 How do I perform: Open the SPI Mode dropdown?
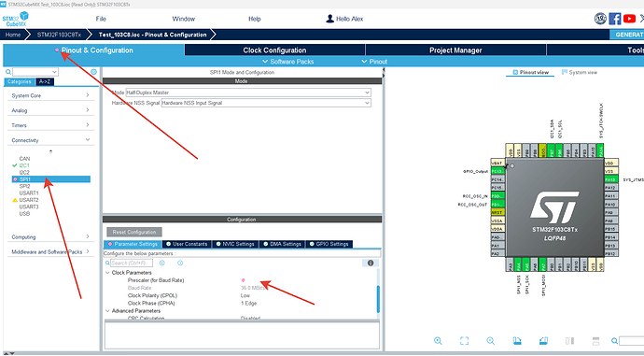pos(248,93)
